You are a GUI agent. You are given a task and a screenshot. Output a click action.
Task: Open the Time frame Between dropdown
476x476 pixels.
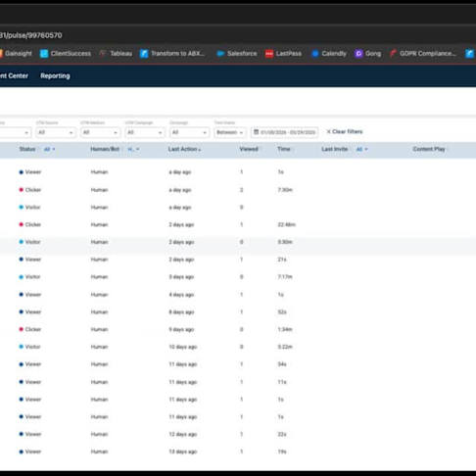230,132
